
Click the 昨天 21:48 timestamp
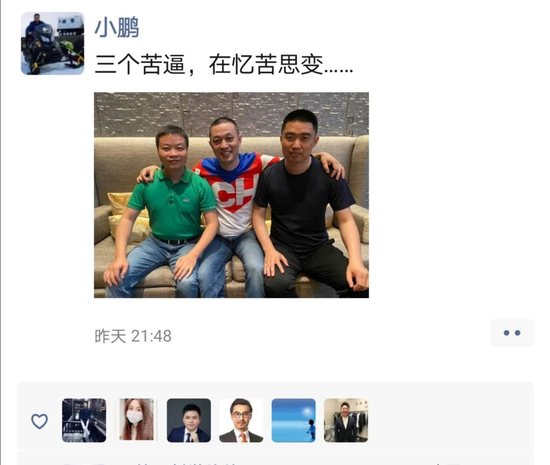[133, 336]
